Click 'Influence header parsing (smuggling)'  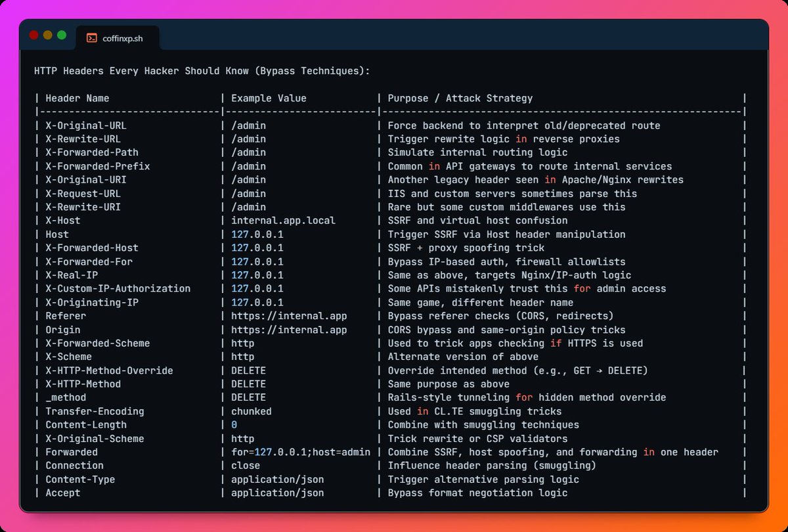492,466
